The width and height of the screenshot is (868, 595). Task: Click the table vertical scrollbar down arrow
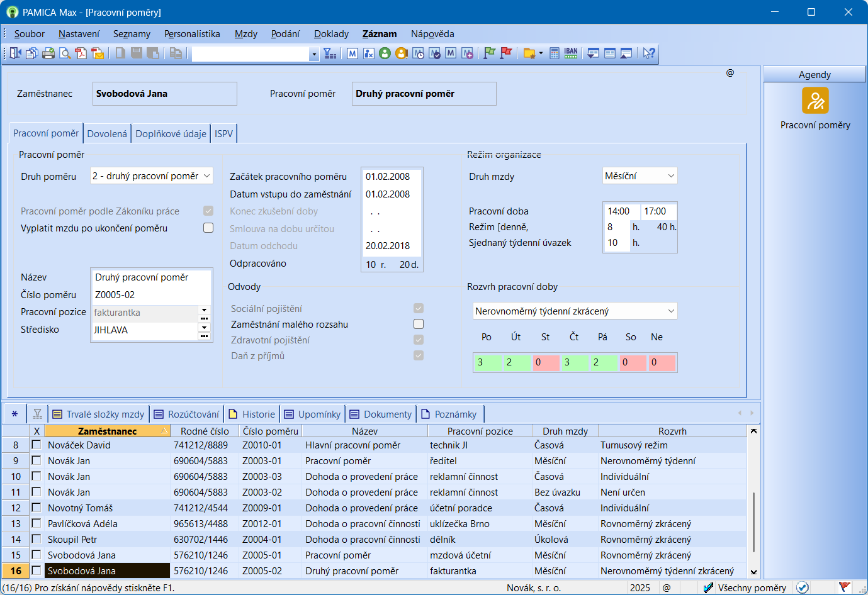(753, 572)
